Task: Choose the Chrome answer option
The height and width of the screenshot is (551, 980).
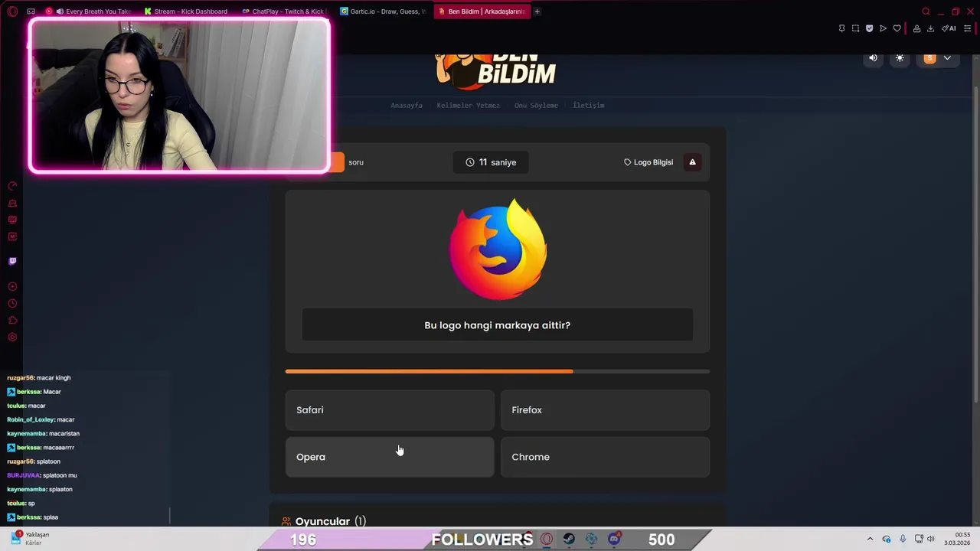Action: (x=605, y=457)
